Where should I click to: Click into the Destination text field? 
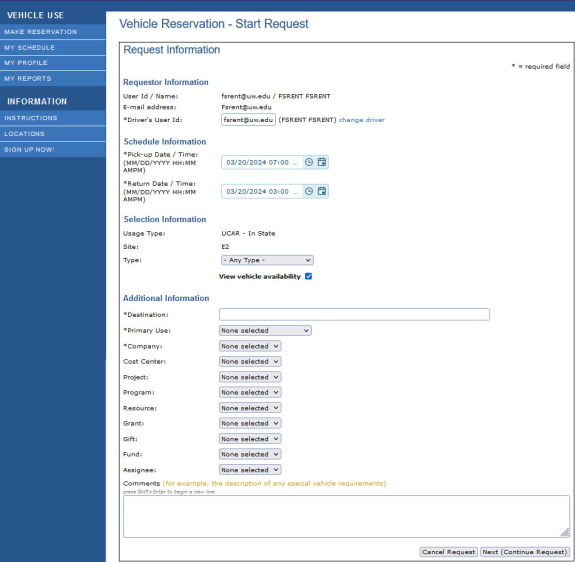click(x=354, y=314)
